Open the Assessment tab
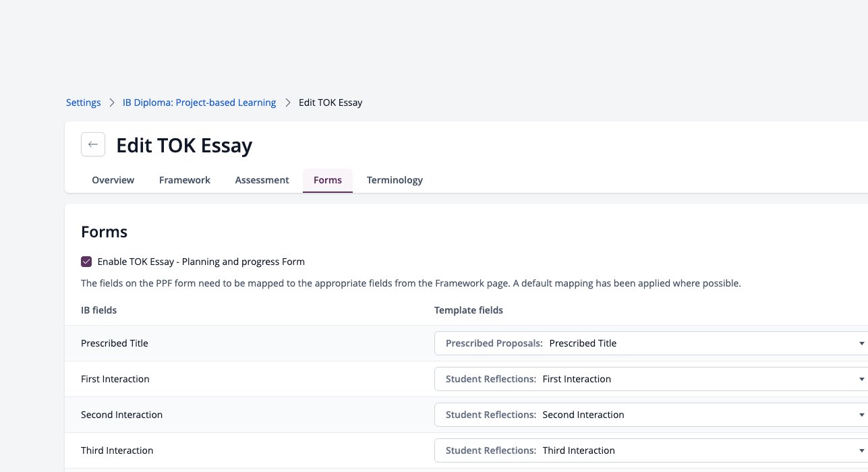This screenshot has height=472, width=868. (262, 180)
